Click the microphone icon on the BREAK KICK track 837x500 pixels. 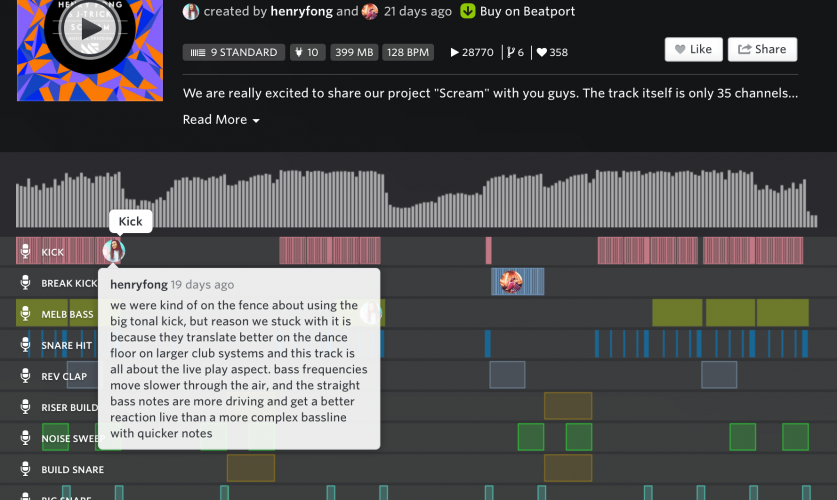tap(26, 283)
